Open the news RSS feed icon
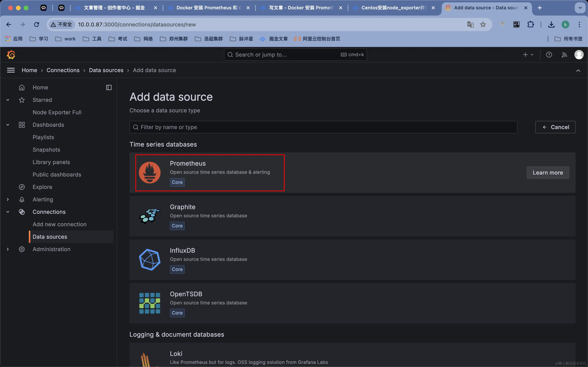Image resolution: width=588 pixels, height=367 pixels. pos(564,55)
